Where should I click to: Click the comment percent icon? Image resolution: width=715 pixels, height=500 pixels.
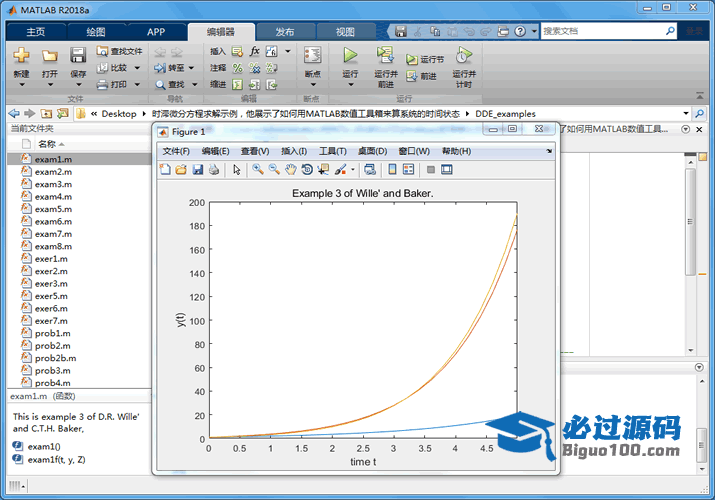click(237, 68)
